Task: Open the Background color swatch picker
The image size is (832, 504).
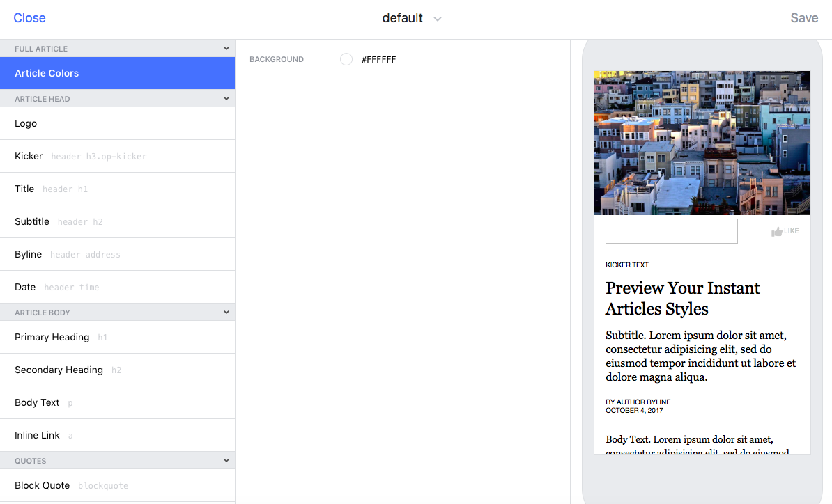Action: pyautogui.click(x=346, y=59)
